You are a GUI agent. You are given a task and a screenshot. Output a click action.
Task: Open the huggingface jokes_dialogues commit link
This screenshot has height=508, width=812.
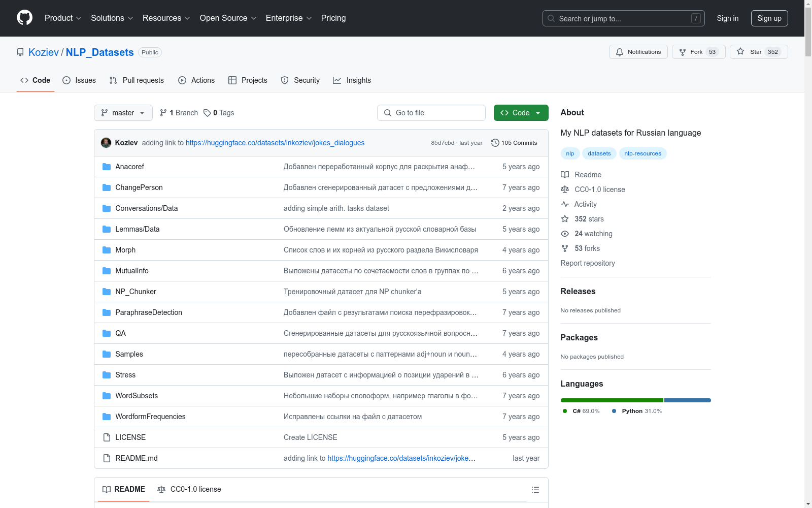(x=275, y=143)
